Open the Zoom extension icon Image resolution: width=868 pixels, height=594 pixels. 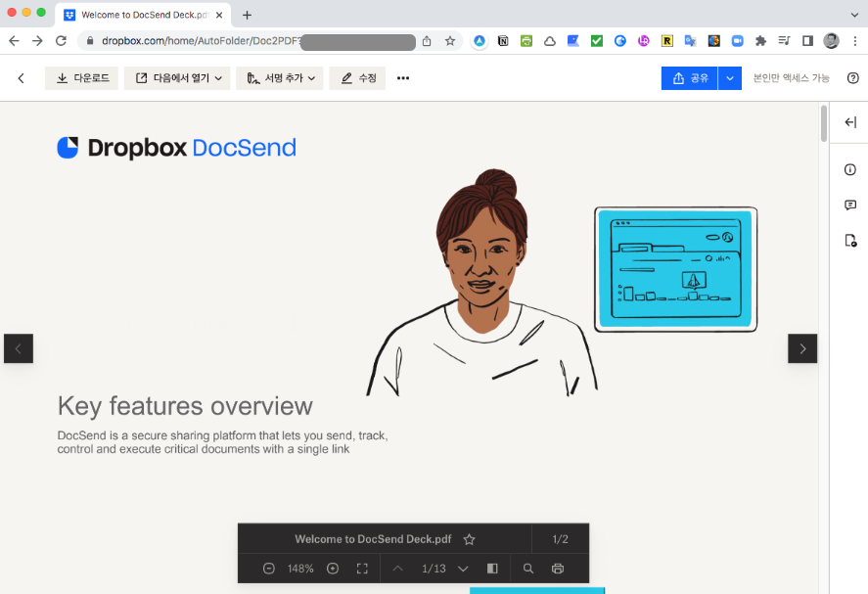(x=737, y=41)
